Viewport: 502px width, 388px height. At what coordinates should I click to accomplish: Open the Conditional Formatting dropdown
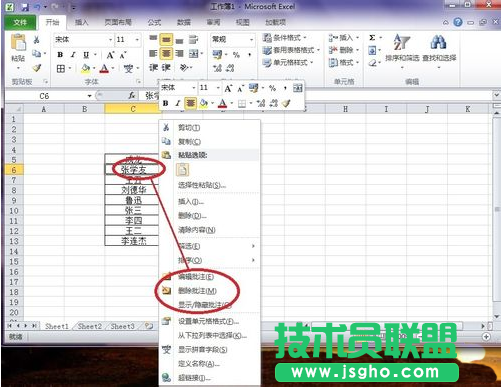[x=284, y=38]
